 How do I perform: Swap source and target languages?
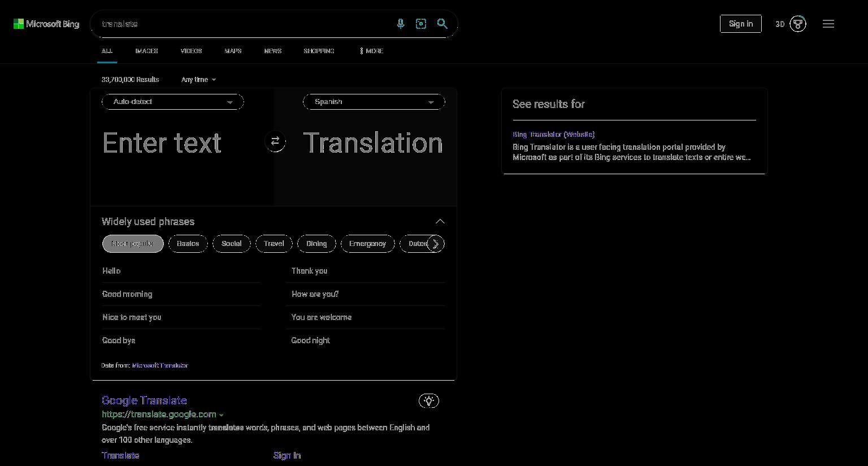click(x=275, y=141)
